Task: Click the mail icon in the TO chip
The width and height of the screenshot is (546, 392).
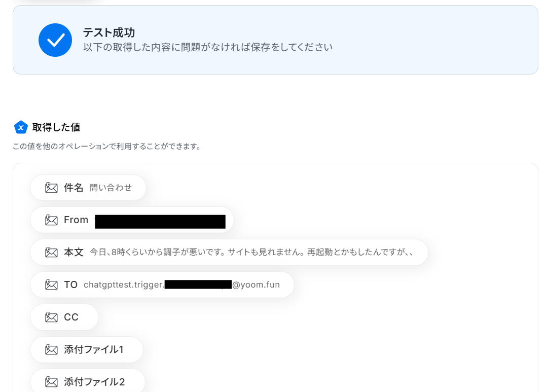Action: pos(52,284)
